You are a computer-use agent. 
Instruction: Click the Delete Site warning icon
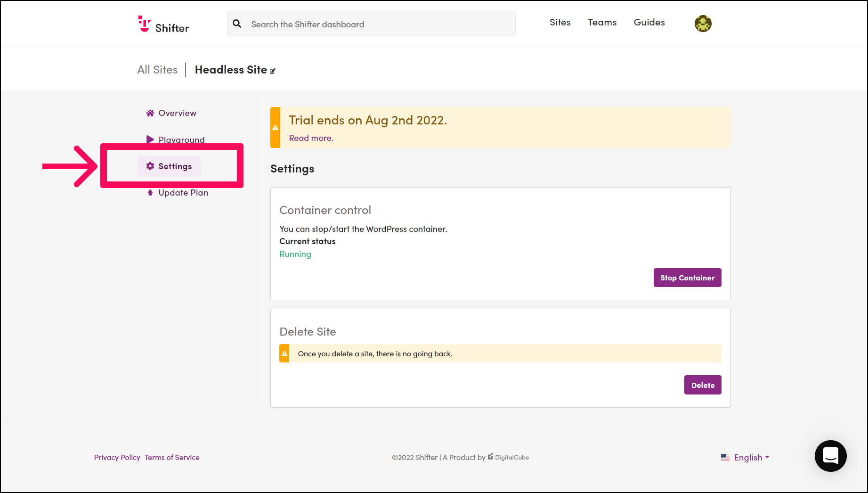(284, 353)
